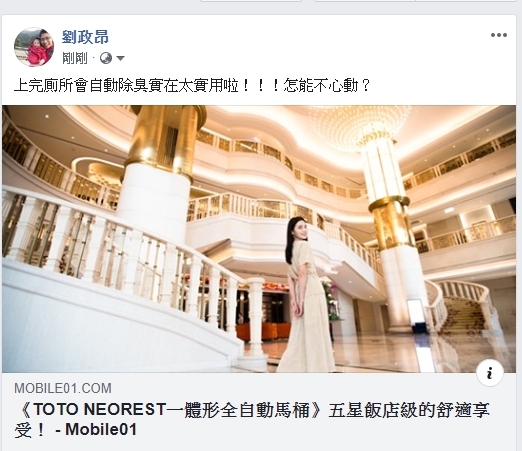Click the MOBILE01.COM source domain label
The image size is (522, 451).
point(63,388)
